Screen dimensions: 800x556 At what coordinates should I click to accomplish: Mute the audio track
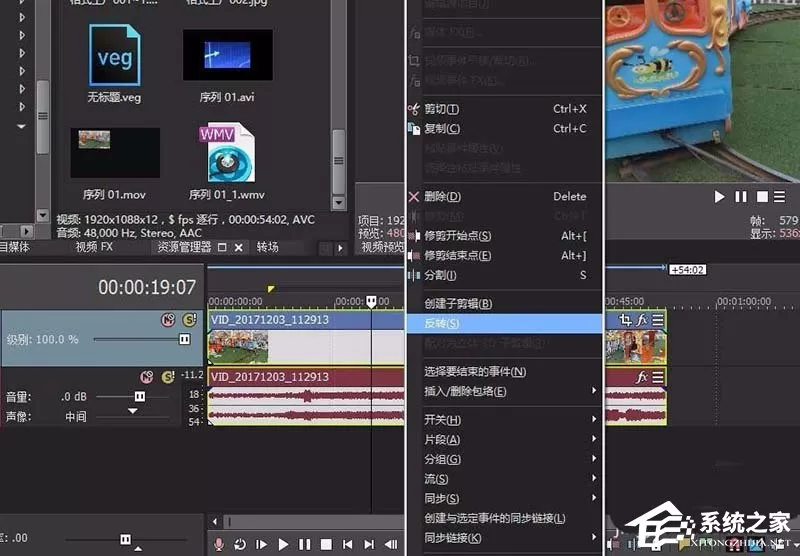(x=146, y=377)
